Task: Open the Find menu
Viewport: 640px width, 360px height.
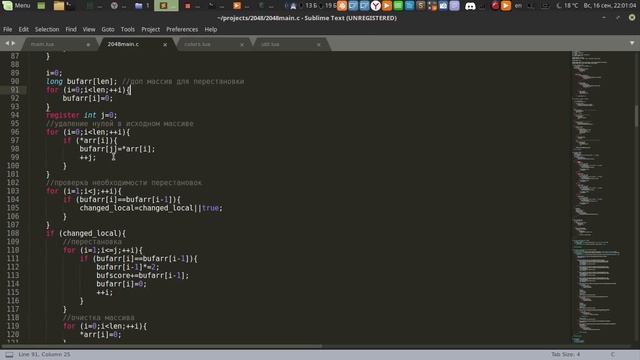Action: (71, 29)
